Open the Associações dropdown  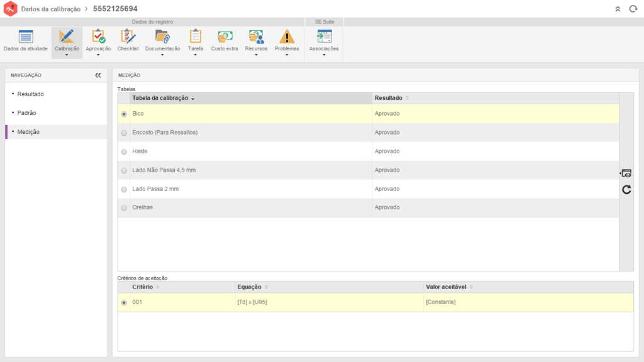[324, 55]
